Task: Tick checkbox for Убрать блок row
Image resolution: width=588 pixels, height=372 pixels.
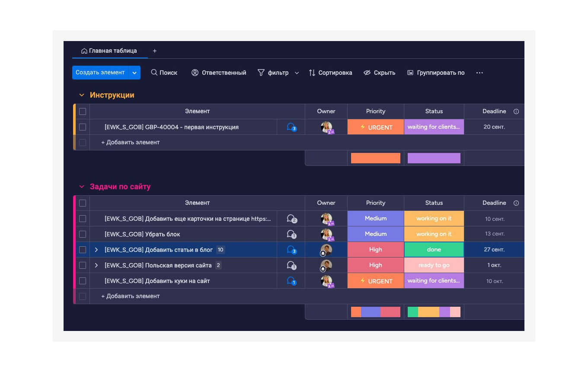Action: pyautogui.click(x=83, y=234)
